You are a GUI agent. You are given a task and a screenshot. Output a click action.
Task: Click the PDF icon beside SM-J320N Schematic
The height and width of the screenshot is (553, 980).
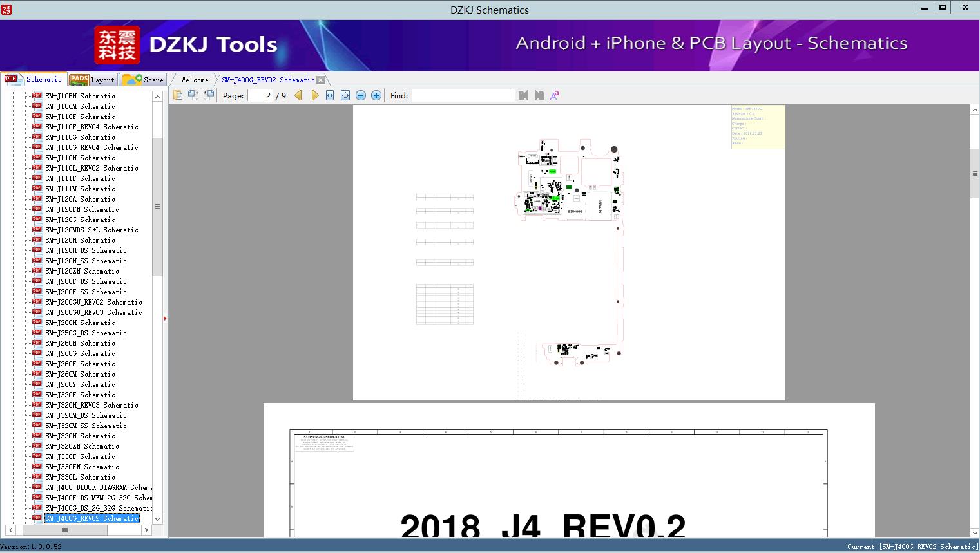point(37,436)
